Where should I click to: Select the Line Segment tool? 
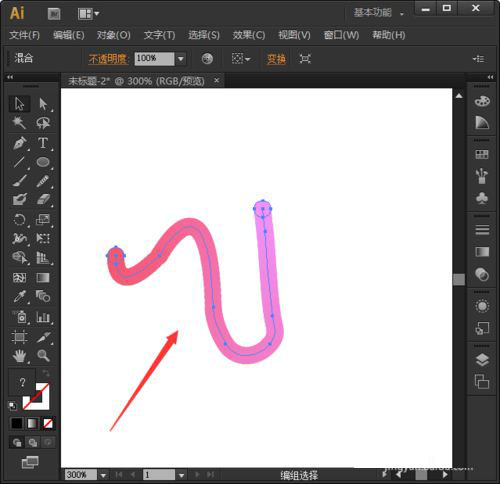[19, 162]
